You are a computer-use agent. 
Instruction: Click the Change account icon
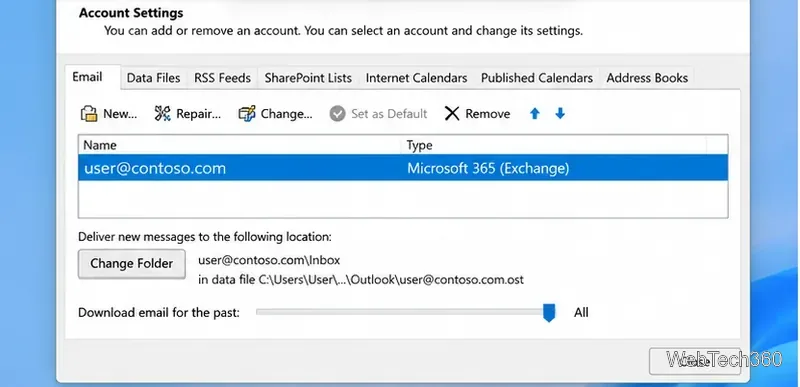pyautogui.click(x=247, y=113)
